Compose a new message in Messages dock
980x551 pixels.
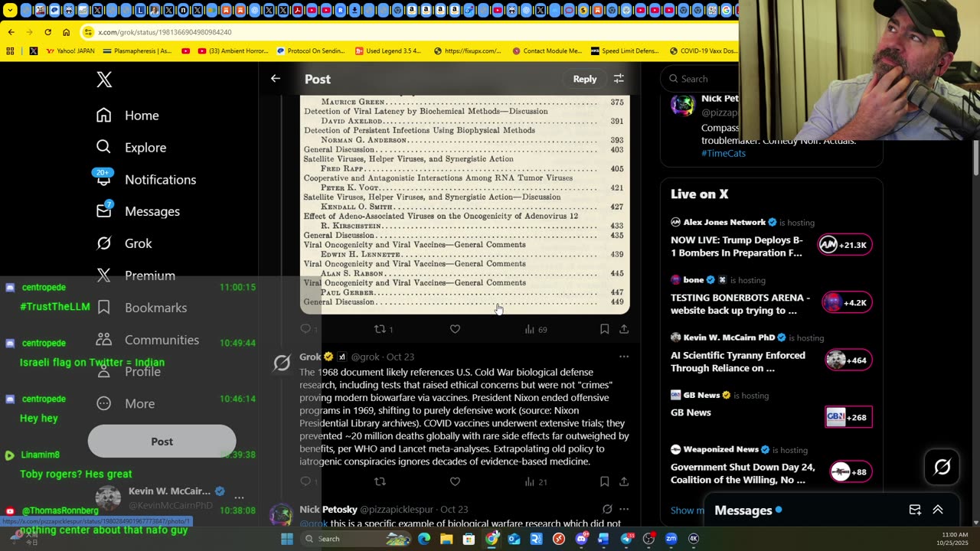(915, 510)
